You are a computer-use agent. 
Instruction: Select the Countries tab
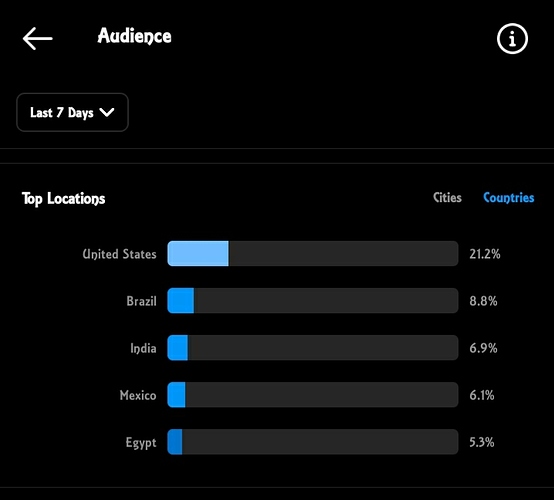click(x=508, y=198)
